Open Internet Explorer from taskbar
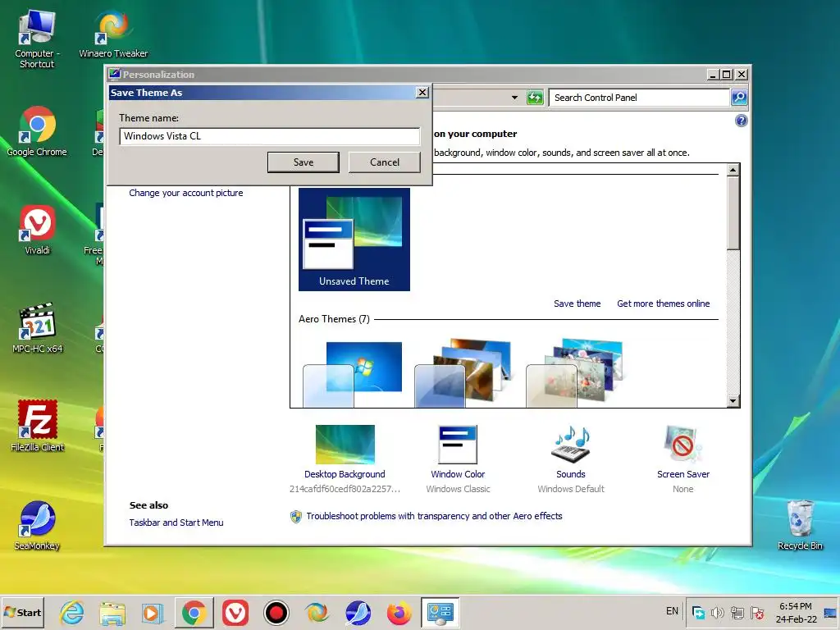Viewport: 840px width, 630px height. 72,612
